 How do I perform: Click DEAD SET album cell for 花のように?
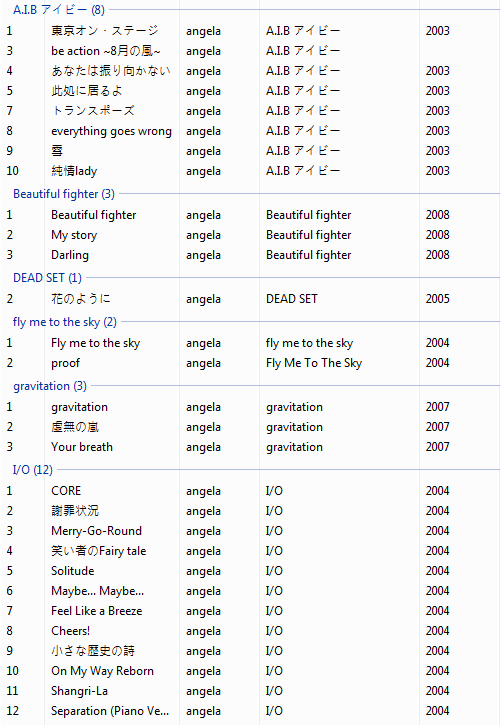[x=292, y=299]
